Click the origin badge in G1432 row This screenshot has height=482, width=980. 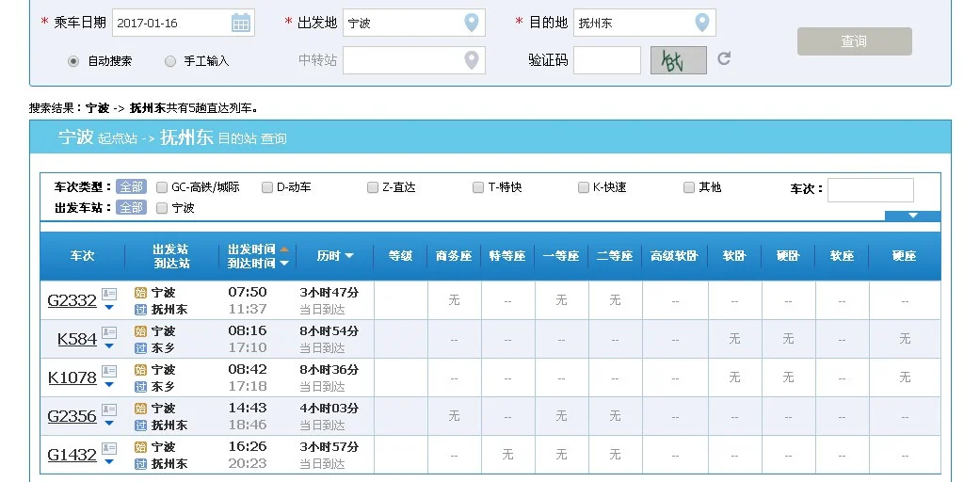(140, 447)
